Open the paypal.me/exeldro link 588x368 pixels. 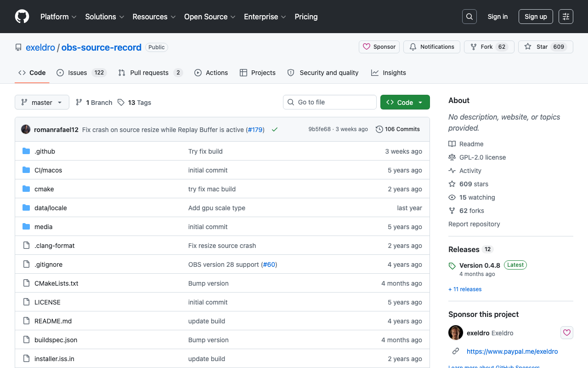pos(512,351)
